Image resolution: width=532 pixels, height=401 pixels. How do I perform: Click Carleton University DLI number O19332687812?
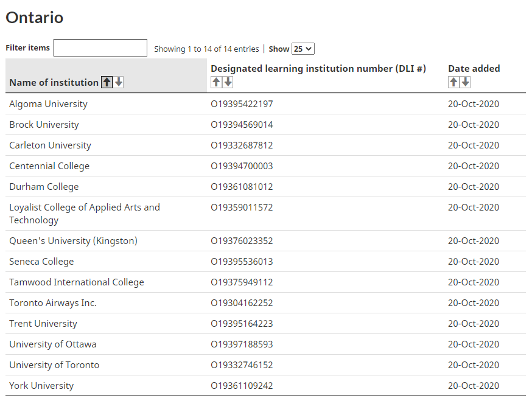point(242,145)
